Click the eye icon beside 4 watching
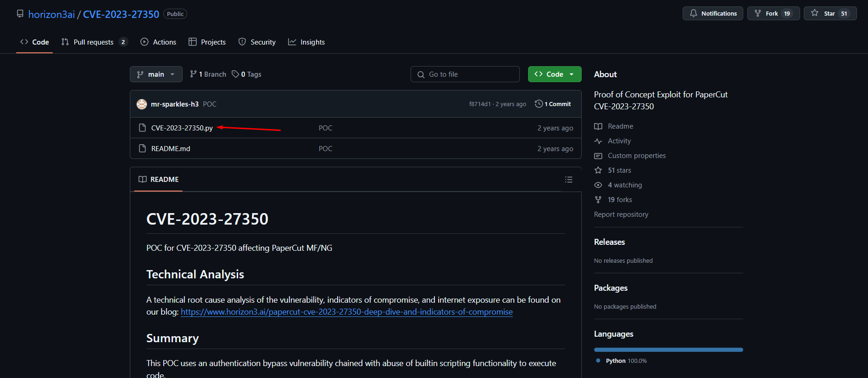The height and width of the screenshot is (378, 868). click(x=598, y=185)
